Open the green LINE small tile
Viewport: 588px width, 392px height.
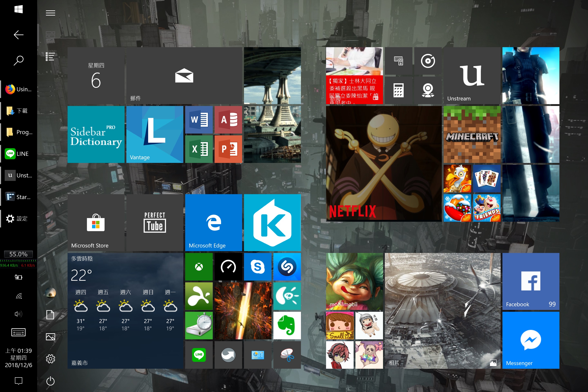[199, 355]
